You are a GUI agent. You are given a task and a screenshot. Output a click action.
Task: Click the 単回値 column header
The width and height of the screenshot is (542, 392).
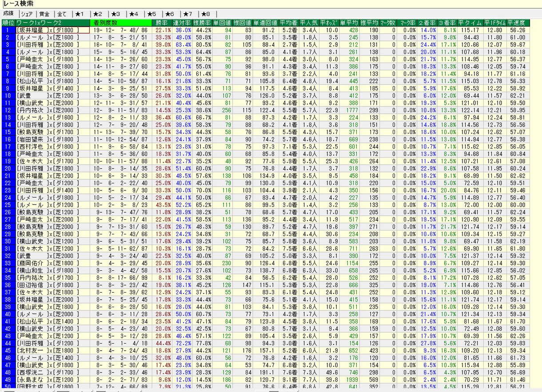(223, 23)
